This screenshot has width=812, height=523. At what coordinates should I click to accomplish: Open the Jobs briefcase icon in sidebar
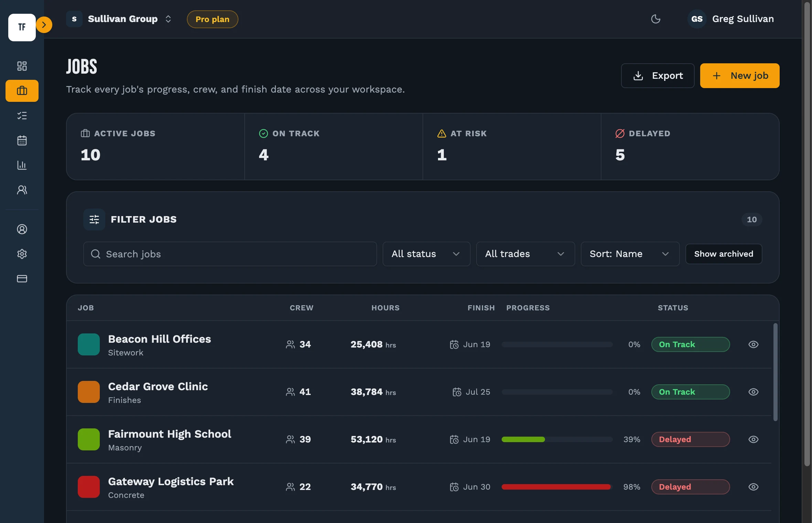(x=22, y=91)
